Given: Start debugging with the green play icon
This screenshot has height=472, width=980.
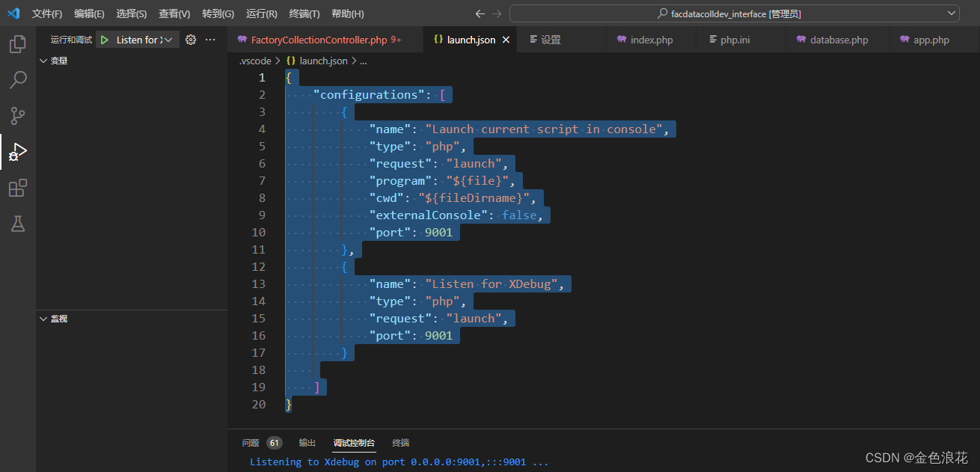Looking at the screenshot, I should [x=104, y=39].
